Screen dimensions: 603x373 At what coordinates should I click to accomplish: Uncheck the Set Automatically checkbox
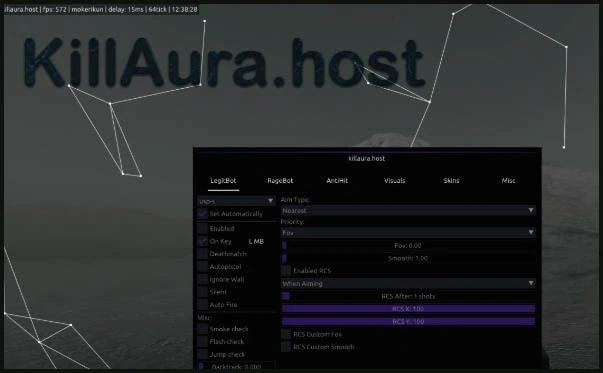pyautogui.click(x=202, y=213)
